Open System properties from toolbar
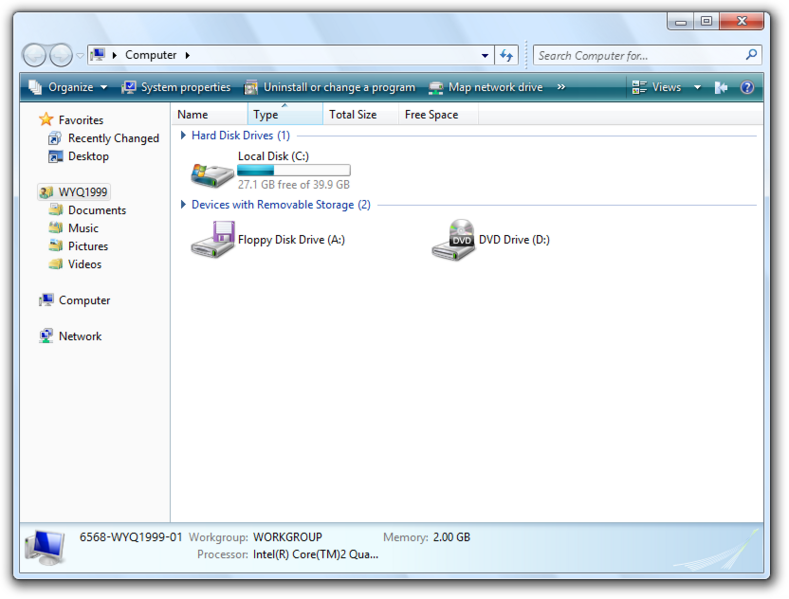The height and width of the screenshot is (599, 789). (x=176, y=87)
